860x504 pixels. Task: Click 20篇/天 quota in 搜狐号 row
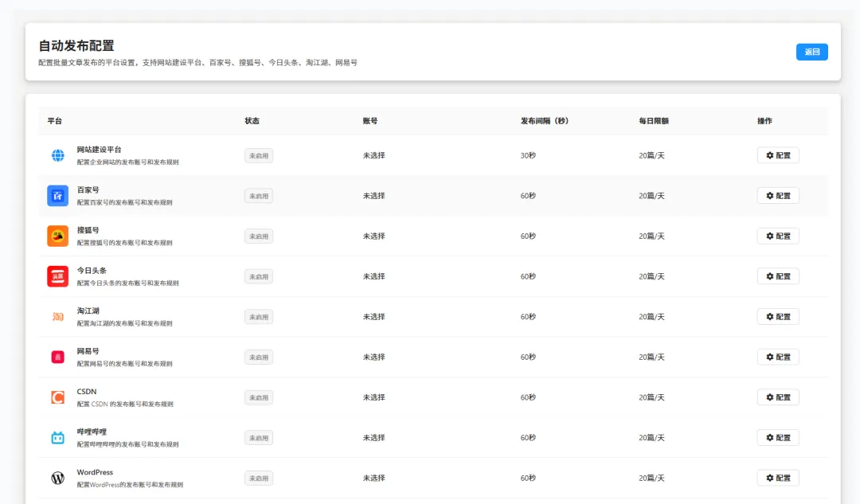pyautogui.click(x=651, y=236)
